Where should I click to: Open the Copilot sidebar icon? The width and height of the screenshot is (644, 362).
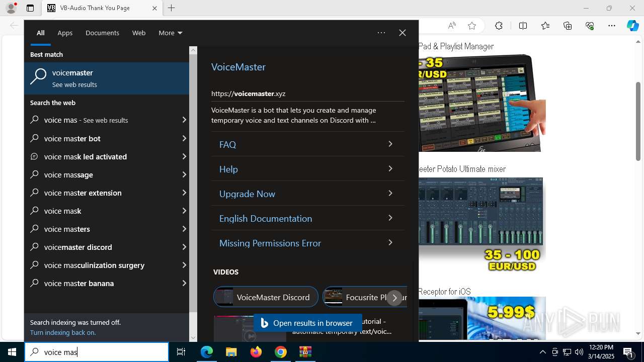point(632,26)
